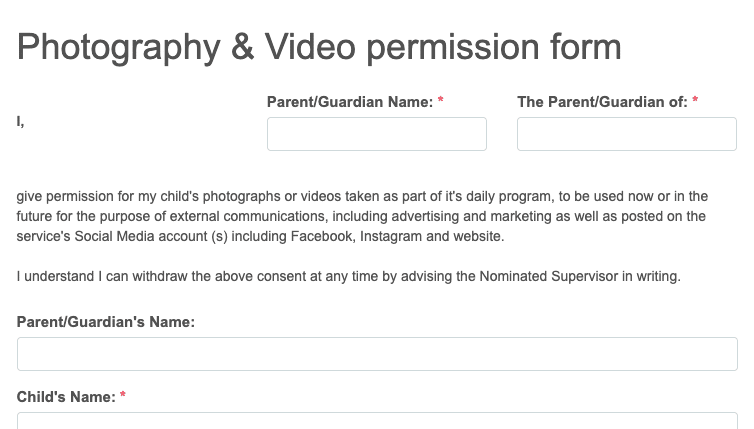
Task: Click the 'give permission for my child's' paragraph
Action: pos(362,216)
